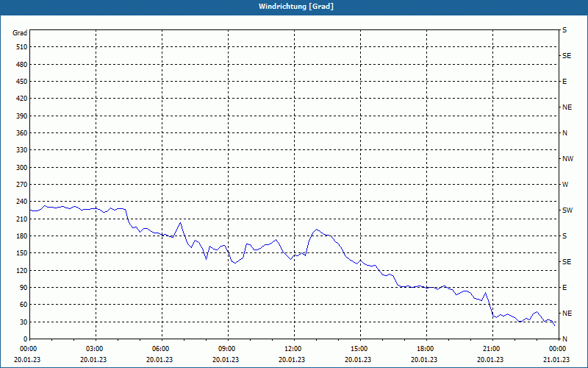Viewport: 588px width, 368px height.
Task: Click the 18:00 time axis label
Action: 424,349
